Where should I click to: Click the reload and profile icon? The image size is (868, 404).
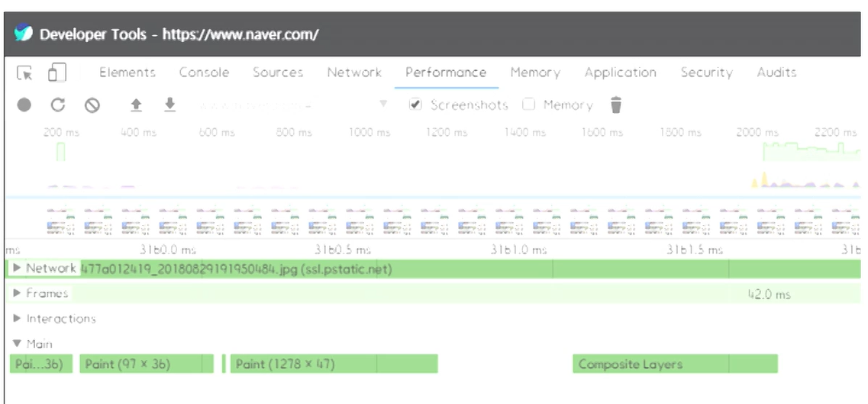tap(58, 105)
